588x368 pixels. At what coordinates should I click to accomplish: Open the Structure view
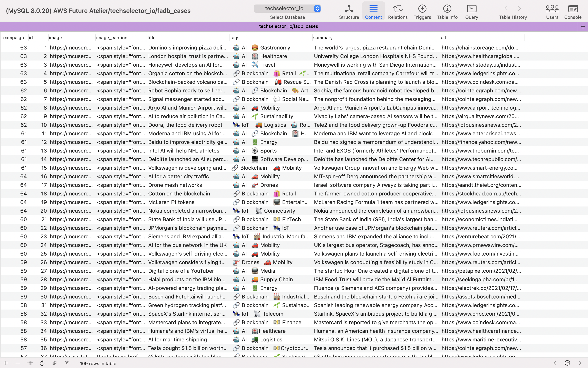pos(349,12)
